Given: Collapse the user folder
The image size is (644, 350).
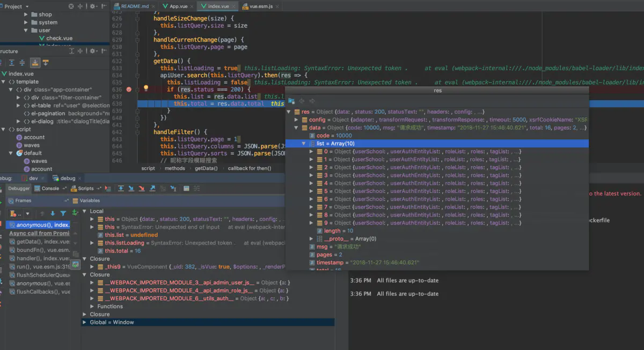Looking at the screenshot, I should tap(26, 31).
